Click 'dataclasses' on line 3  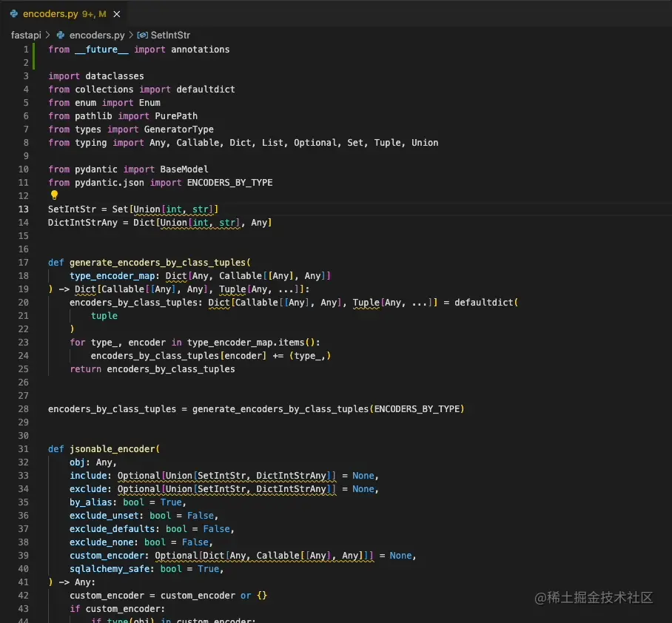(x=115, y=75)
